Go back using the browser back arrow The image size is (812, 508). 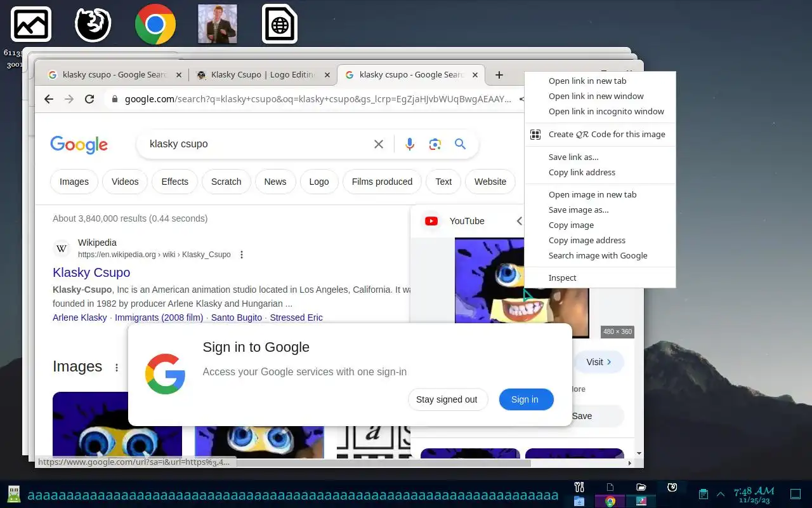tap(49, 99)
